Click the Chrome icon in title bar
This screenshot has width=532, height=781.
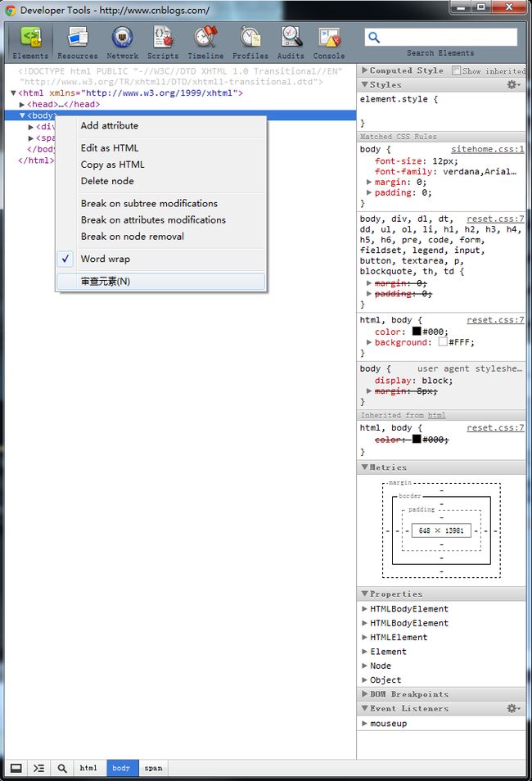[x=10, y=10]
